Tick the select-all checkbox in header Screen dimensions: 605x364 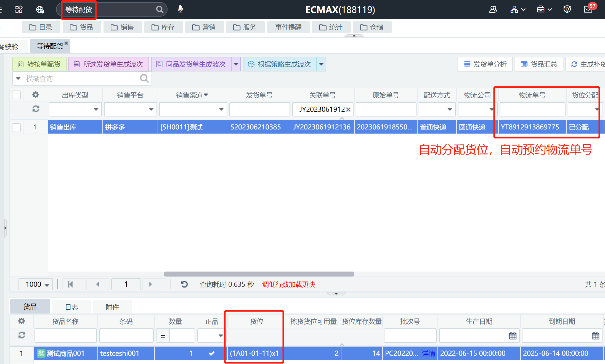coord(16,95)
